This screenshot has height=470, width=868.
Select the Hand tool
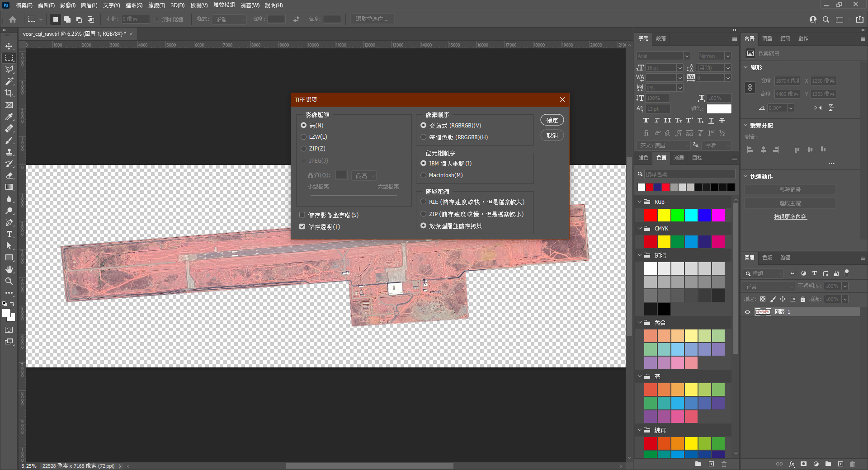click(x=9, y=269)
